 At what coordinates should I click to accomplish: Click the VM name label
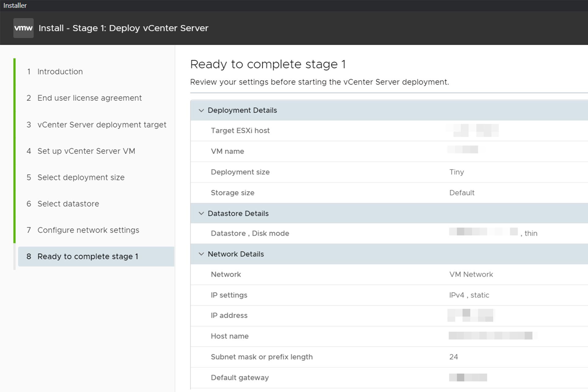click(x=227, y=151)
